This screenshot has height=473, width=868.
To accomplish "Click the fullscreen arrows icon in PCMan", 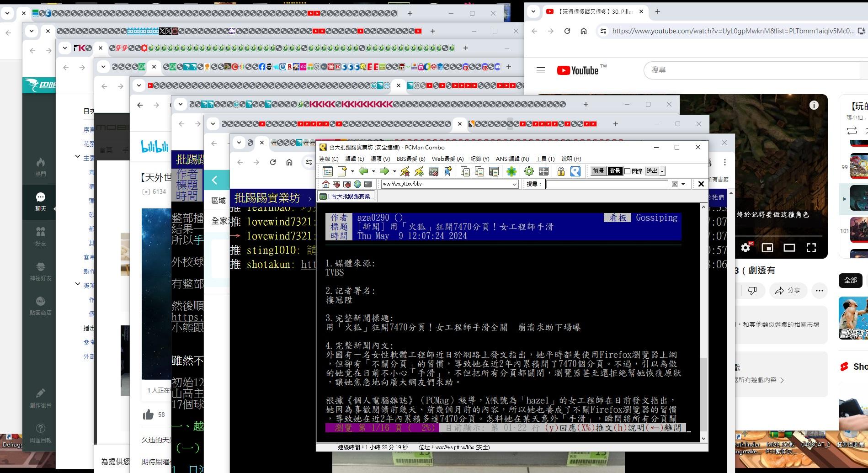I will pyautogui.click(x=543, y=171).
